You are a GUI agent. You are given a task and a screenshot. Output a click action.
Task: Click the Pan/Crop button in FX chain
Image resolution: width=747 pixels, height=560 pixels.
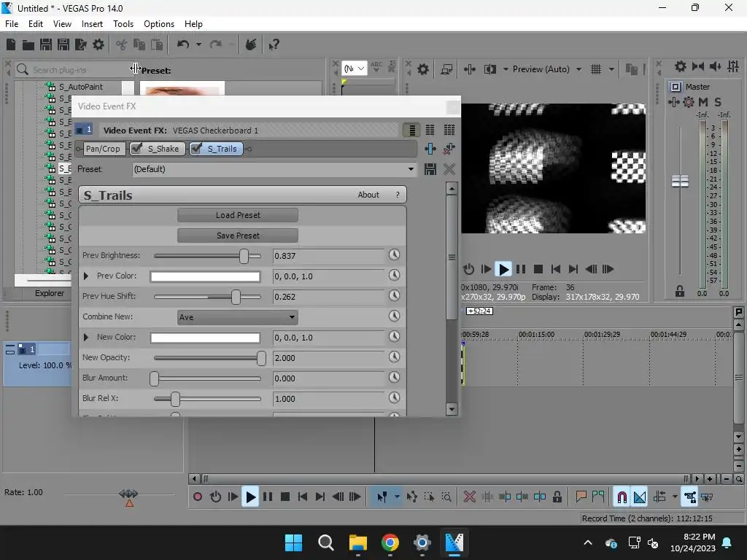point(104,149)
